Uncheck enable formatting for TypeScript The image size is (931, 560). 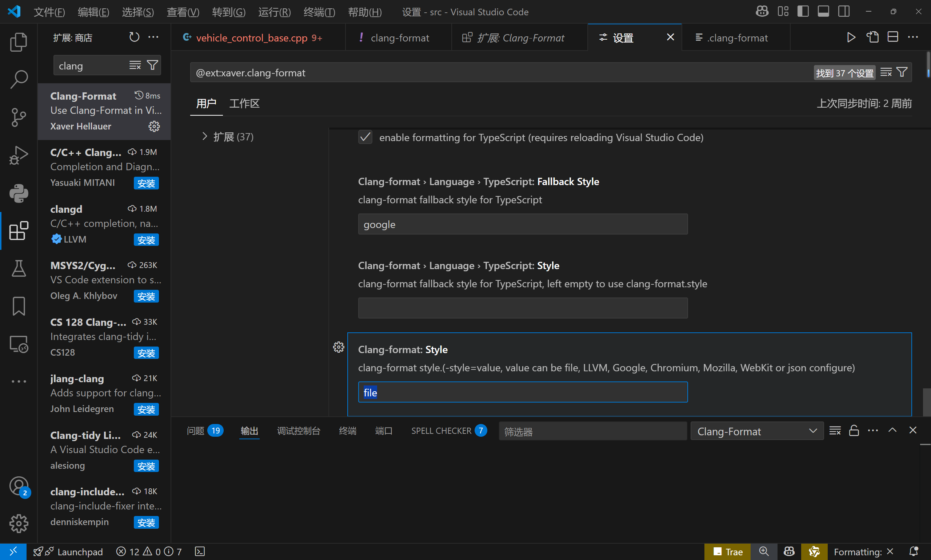pyautogui.click(x=365, y=137)
